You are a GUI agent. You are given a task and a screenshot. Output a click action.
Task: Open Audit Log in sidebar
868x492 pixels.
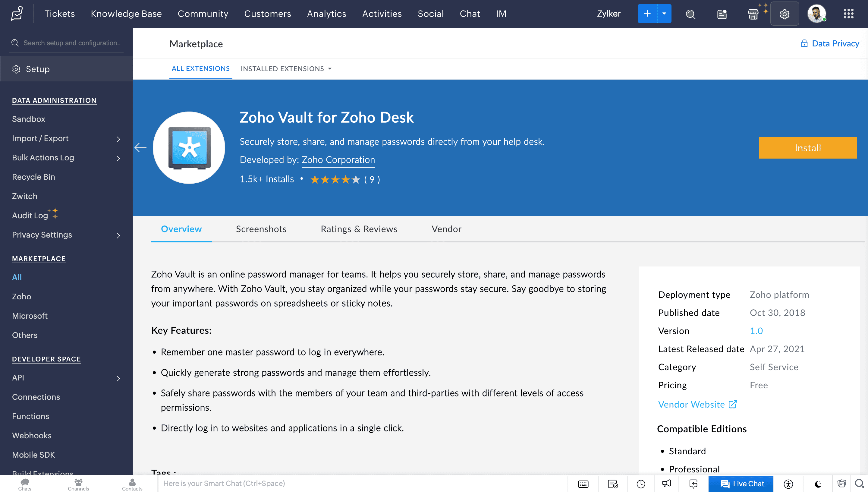click(x=30, y=215)
